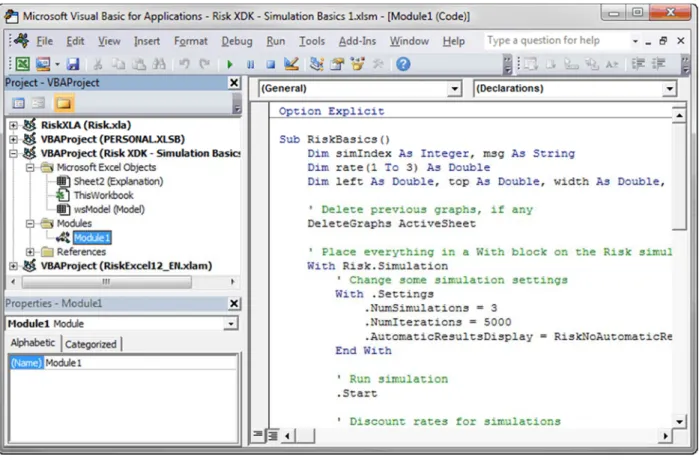This screenshot has width=699, height=460.
Task: Expand the RiskXLA (Risk.xla) project node
Action: pyautogui.click(x=13, y=125)
